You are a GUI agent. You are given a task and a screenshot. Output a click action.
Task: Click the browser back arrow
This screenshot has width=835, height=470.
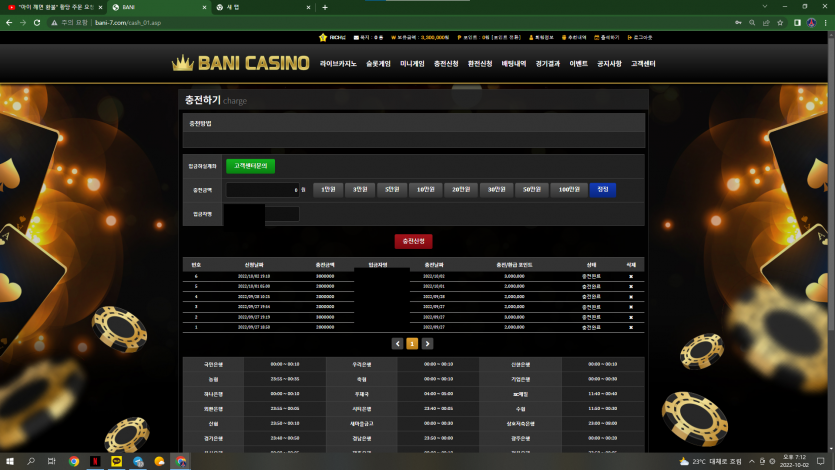(9, 23)
